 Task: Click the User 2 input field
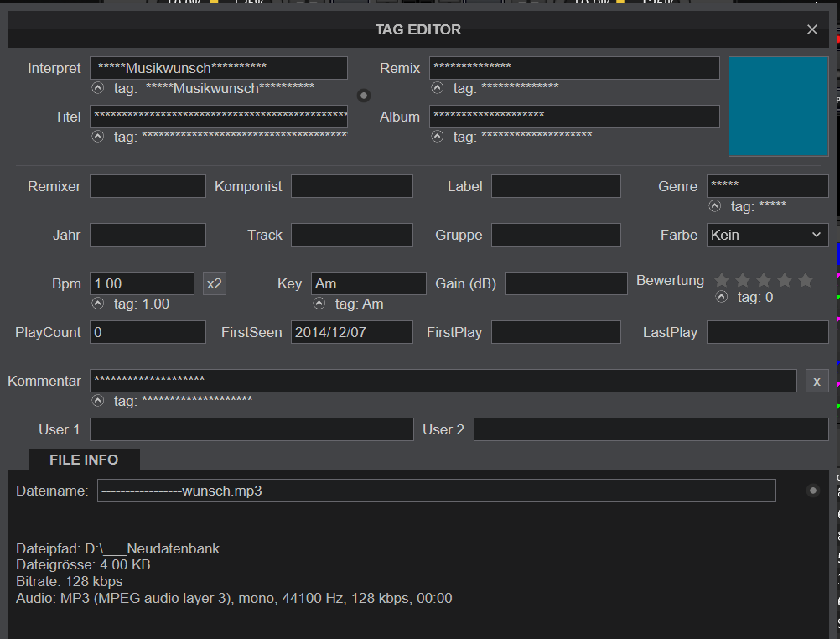coord(651,429)
